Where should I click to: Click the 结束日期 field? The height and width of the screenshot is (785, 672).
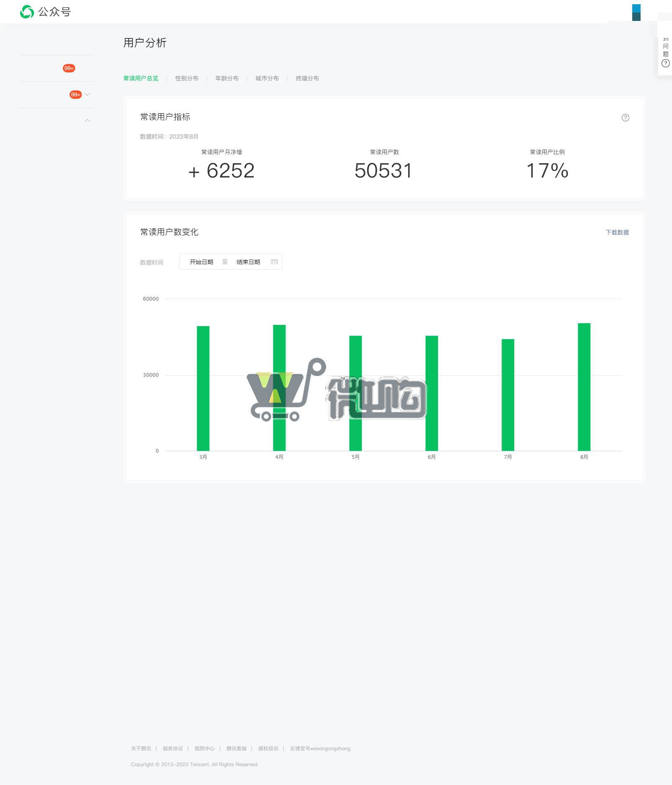tap(248, 262)
